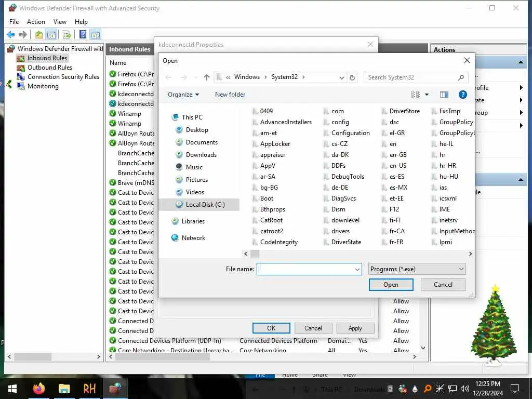Select Downloads in the navigation pane

tap(201, 155)
